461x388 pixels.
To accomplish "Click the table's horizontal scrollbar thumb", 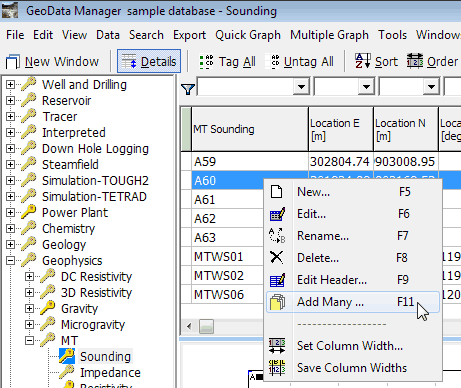I will click(206, 326).
